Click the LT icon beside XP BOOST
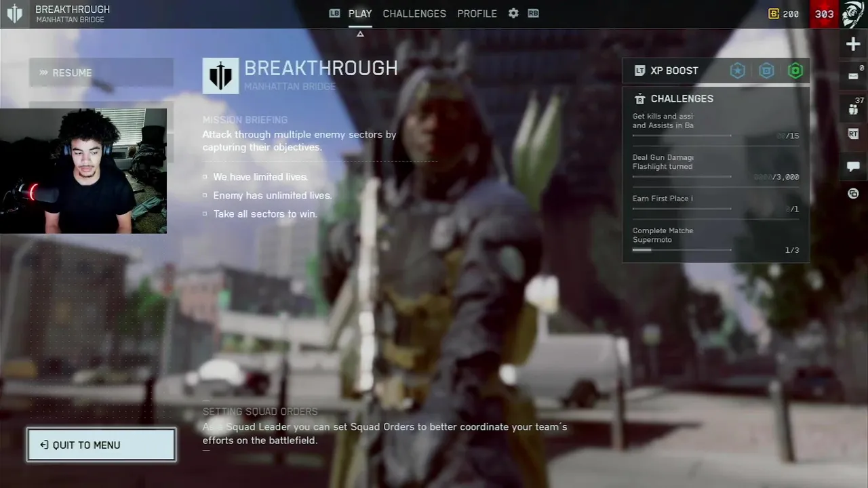The height and width of the screenshot is (488, 868). (x=639, y=70)
